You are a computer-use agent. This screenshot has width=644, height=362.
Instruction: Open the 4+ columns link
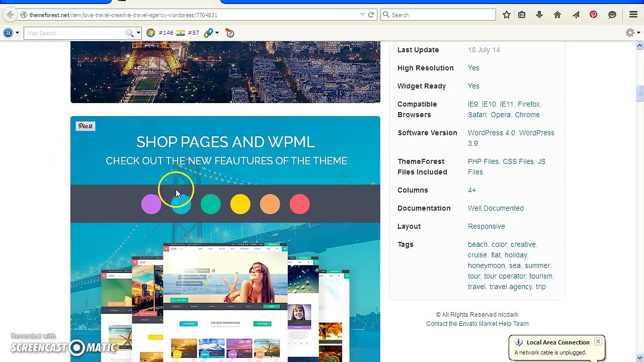point(472,190)
